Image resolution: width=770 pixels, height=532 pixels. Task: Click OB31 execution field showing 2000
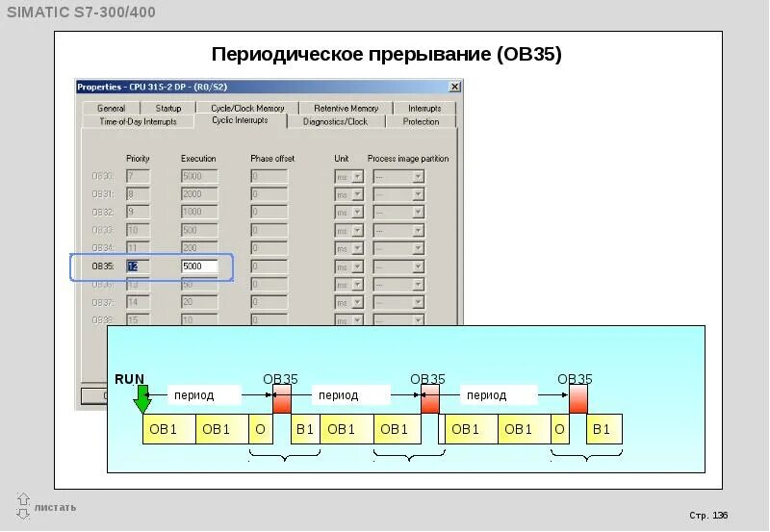[199, 194]
